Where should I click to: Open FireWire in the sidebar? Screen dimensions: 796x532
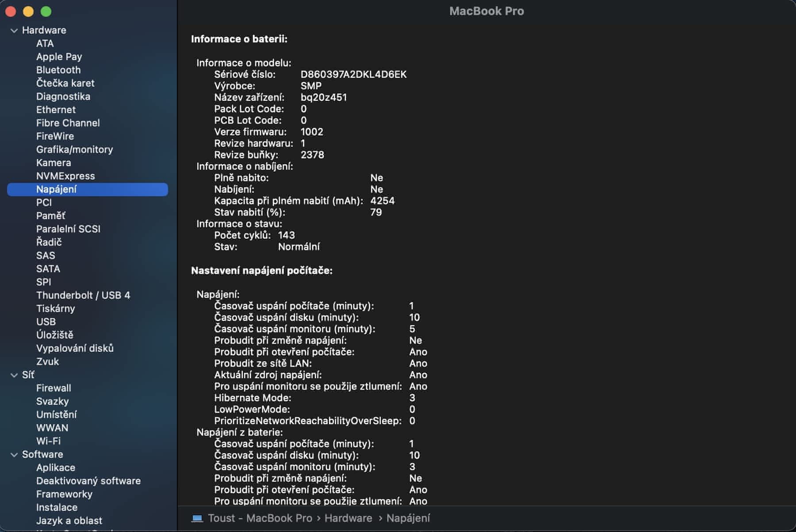55,136
